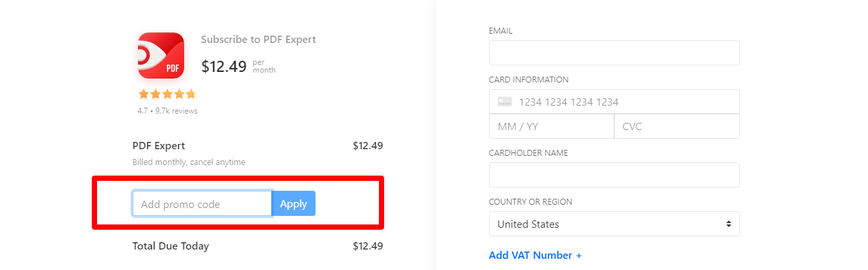Click the Add promo code field
The width and height of the screenshot is (868, 270).
pyautogui.click(x=202, y=203)
